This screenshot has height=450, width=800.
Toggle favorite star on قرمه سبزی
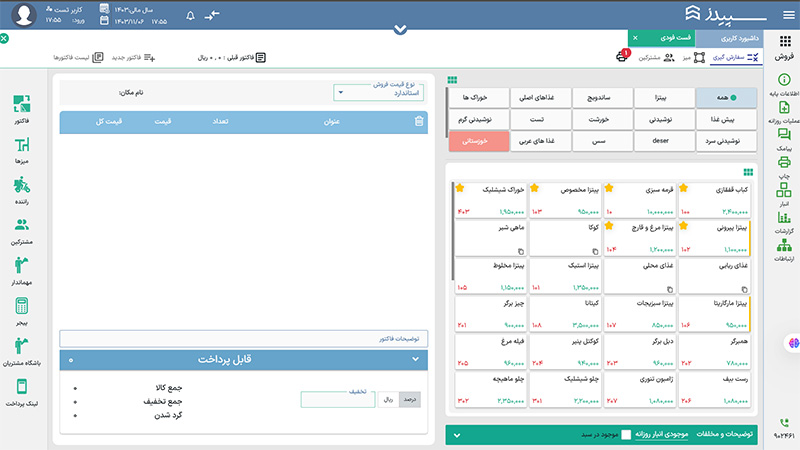click(x=609, y=188)
